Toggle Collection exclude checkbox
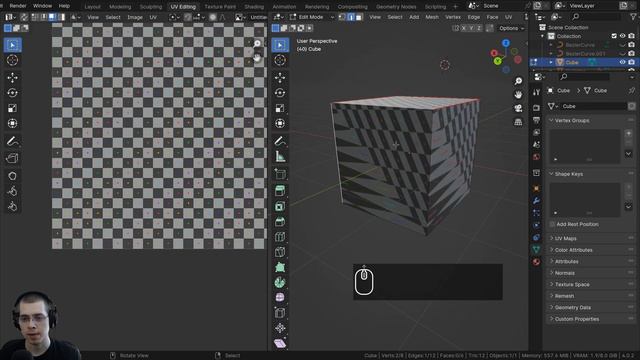This screenshot has width=640, height=360. [614, 36]
